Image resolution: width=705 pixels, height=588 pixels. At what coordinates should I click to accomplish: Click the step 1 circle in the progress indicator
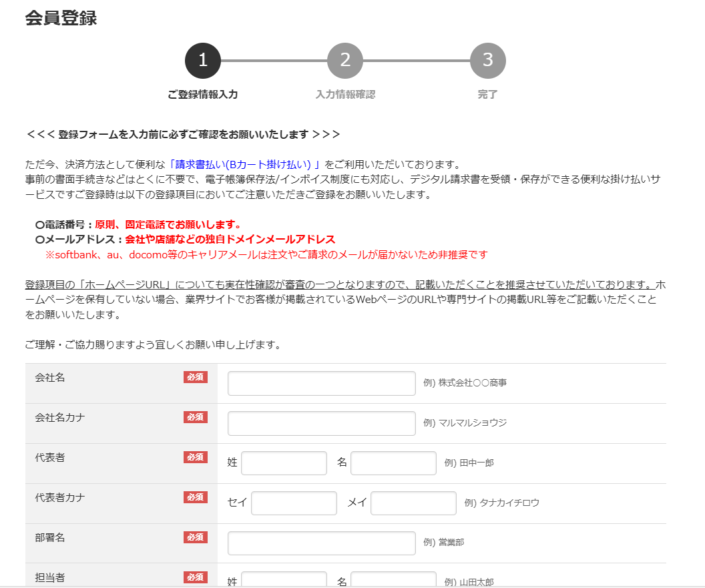click(x=203, y=61)
